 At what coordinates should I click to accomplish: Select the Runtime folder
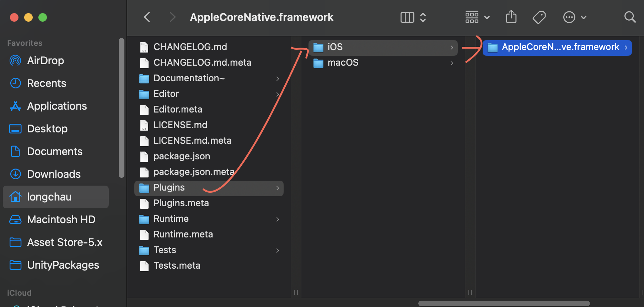click(209, 219)
